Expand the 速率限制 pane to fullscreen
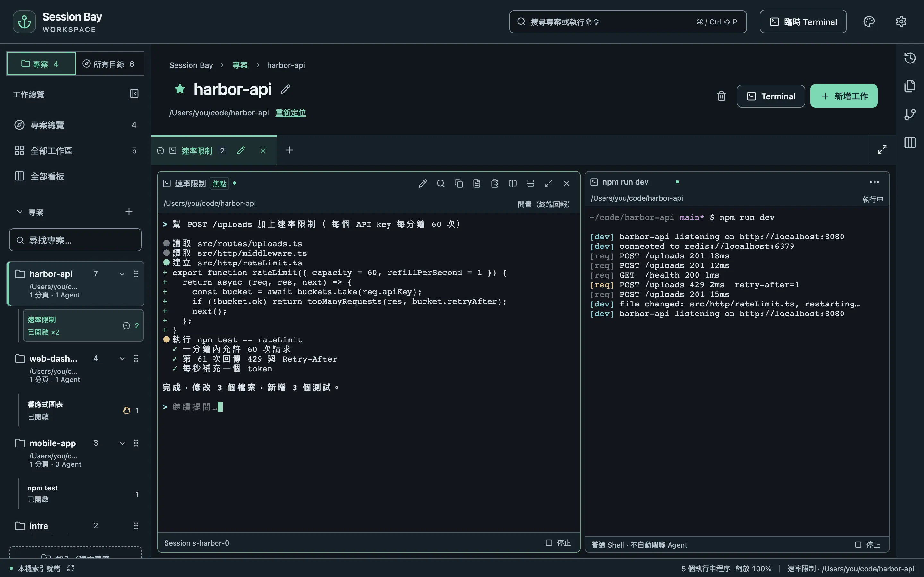 coord(548,184)
